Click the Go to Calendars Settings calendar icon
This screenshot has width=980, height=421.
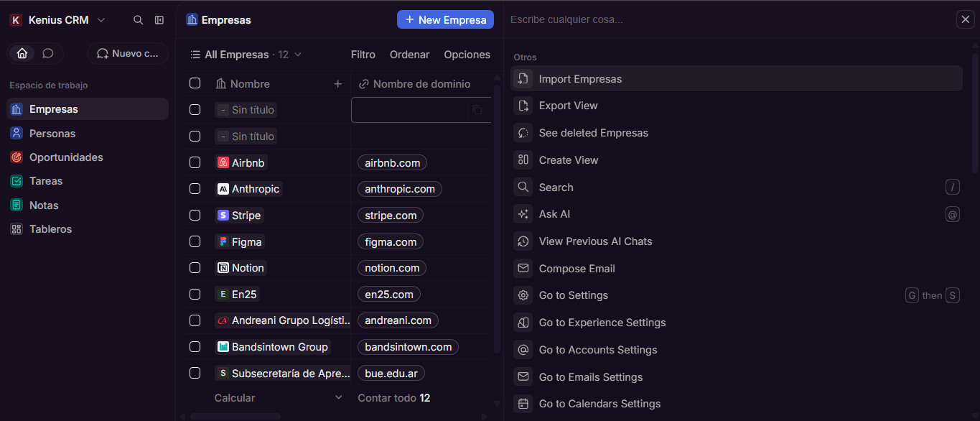pos(523,404)
